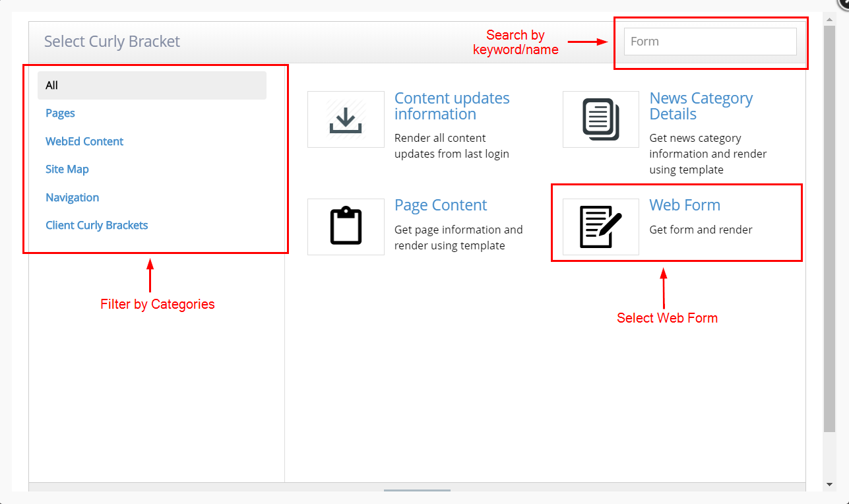Select the Site Map category
The image size is (849, 504).
click(67, 169)
